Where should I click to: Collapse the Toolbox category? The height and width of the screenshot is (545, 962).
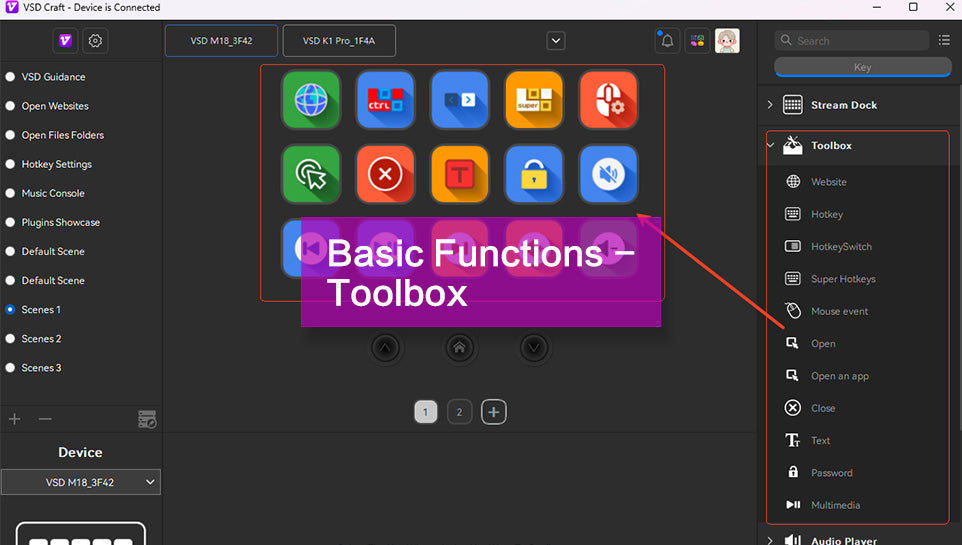(771, 145)
